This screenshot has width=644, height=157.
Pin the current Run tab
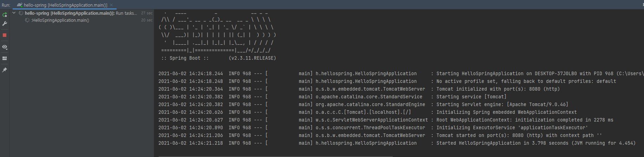tap(5, 70)
